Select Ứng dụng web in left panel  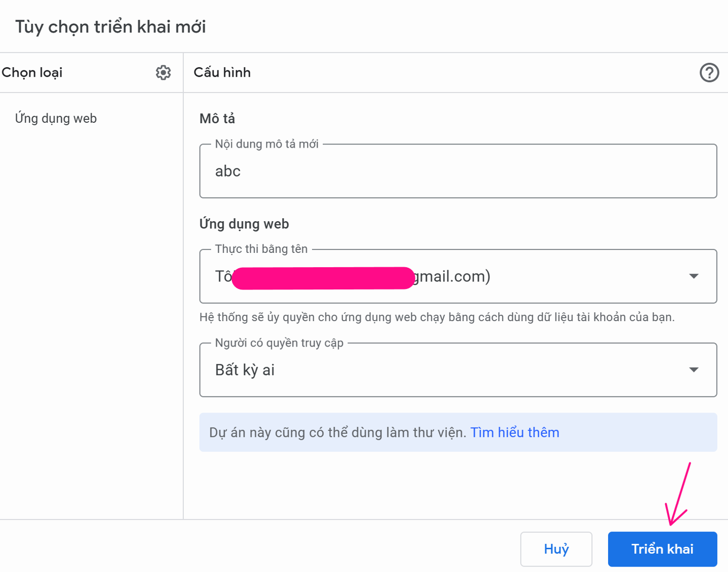(x=56, y=119)
